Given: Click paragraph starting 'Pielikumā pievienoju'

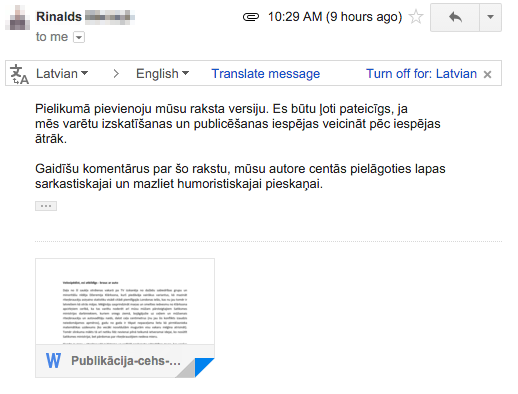Looking at the screenshot, I should (x=238, y=124).
